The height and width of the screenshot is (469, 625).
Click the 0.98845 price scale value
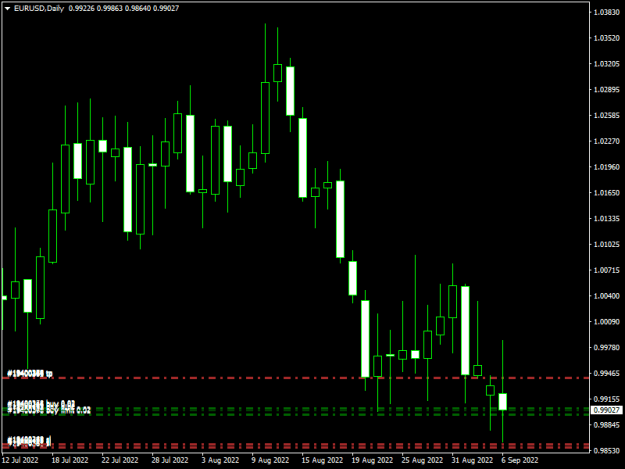(607, 425)
